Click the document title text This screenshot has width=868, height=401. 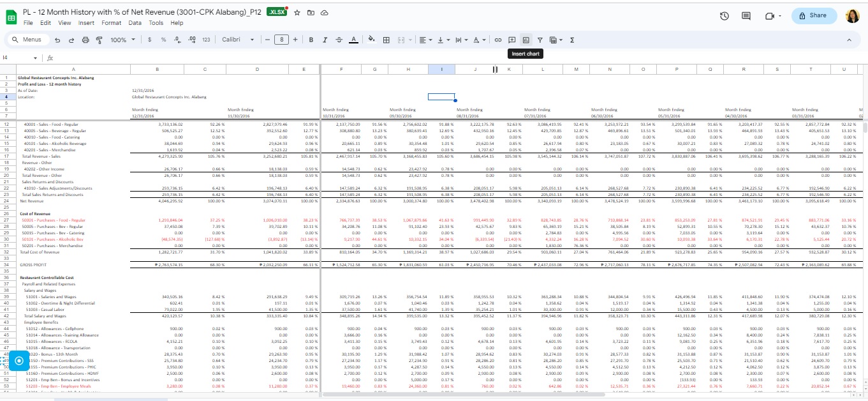click(x=142, y=12)
